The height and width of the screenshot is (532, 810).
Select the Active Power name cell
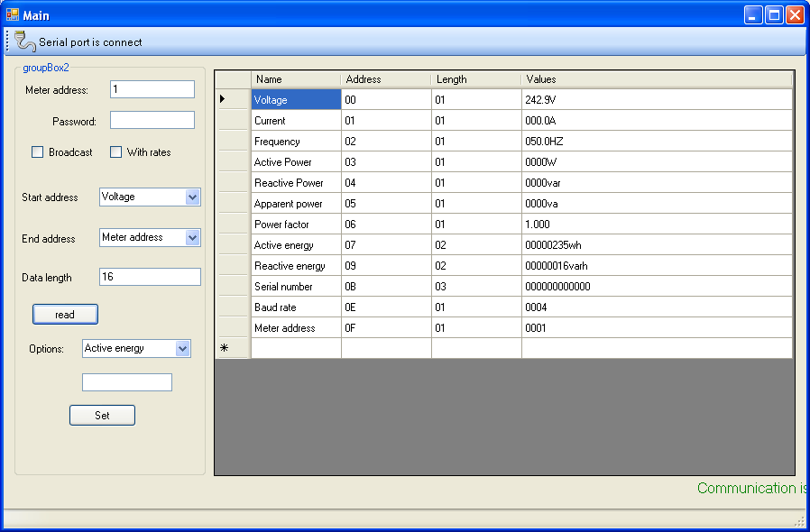coord(296,161)
